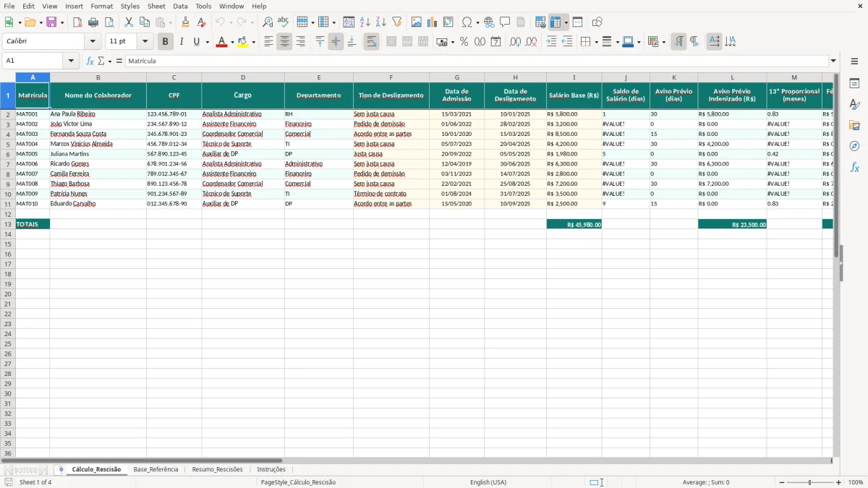
Task: Click the Sort Ascending icon
Action: coord(365,22)
